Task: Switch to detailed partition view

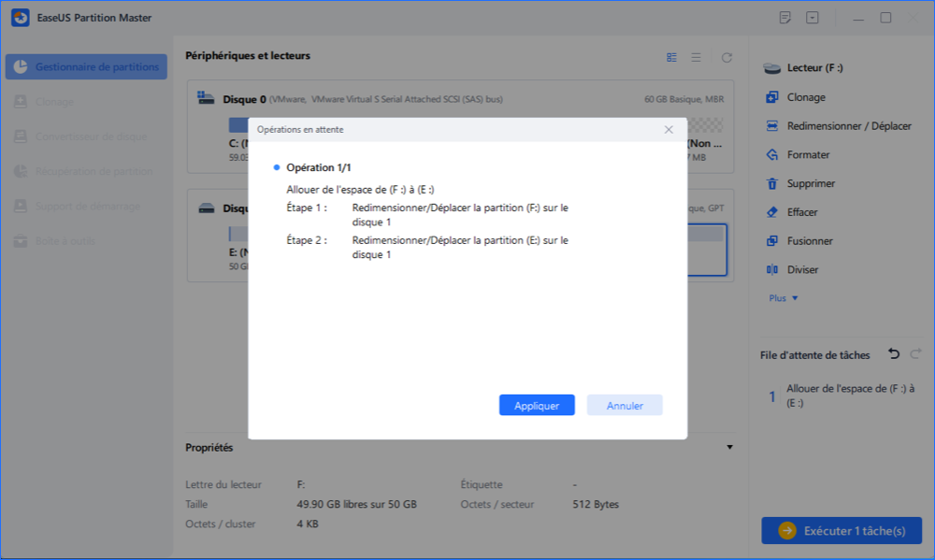Action: click(671, 57)
